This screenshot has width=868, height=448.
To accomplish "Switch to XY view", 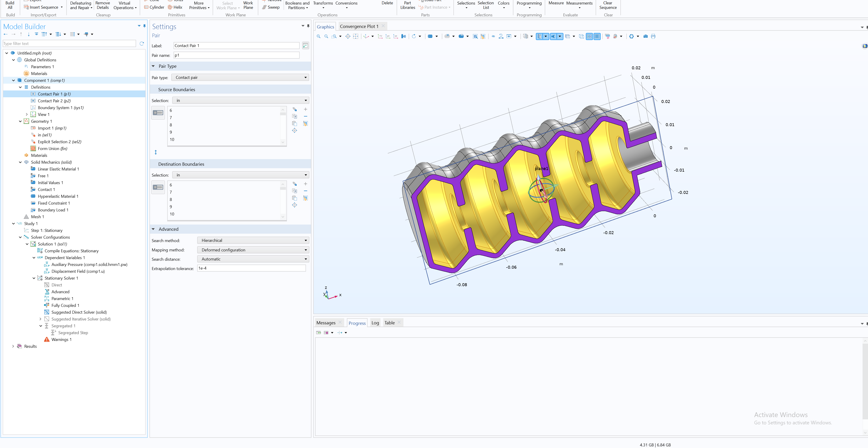I will pos(380,36).
